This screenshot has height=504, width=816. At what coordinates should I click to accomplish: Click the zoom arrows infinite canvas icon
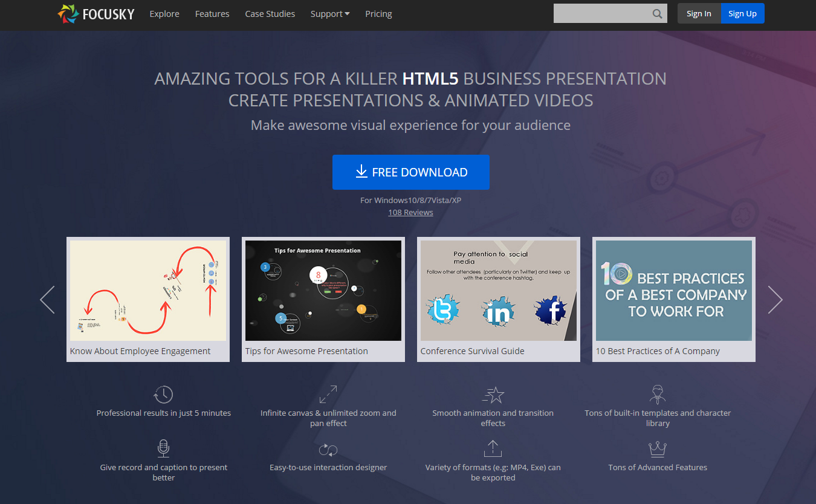(328, 395)
